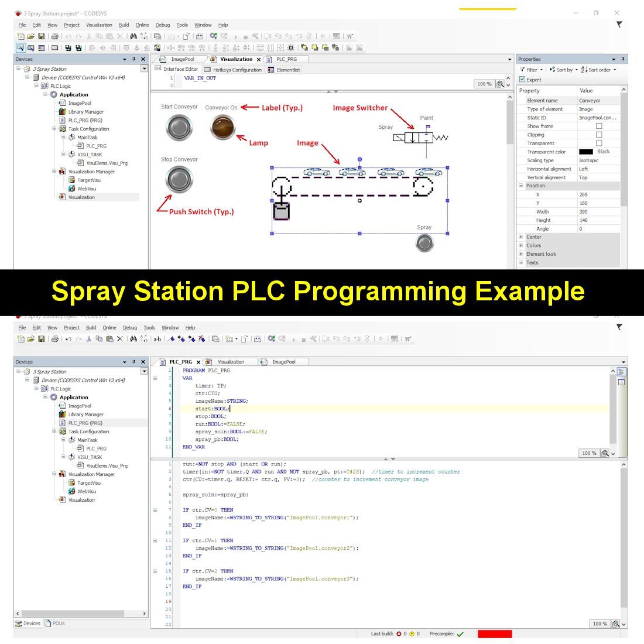The width and height of the screenshot is (644, 644).
Task: Click the Black transparent color swatch
Action: pyautogui.click(x=587, y=152)
